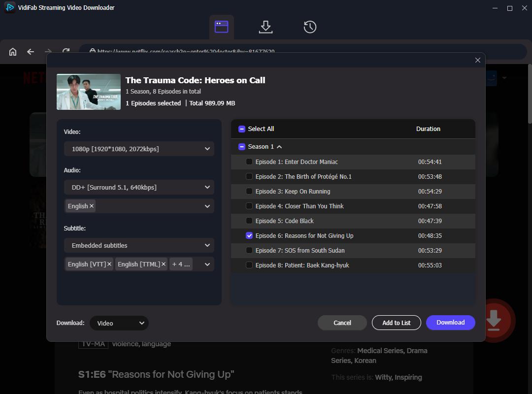
Task: Check Episode 8: Patient: Baek Kang-hyuk
Action: (249, 265)
